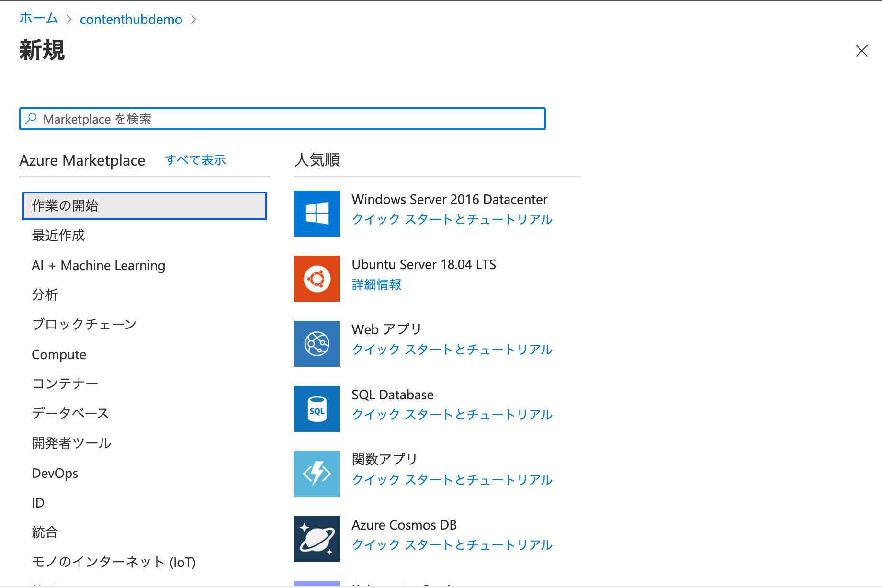Image resolution: width=882 pixels, height=588 pixels.
Task: Open quickstart link under Windows Server 2016
Action: point(452,219)
